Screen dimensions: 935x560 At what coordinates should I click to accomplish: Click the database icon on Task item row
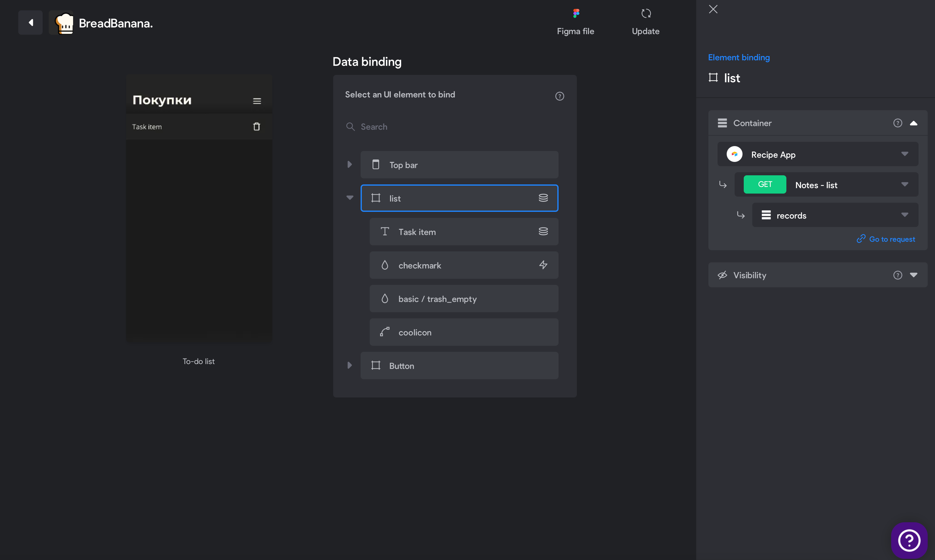pyautogui.click(x=543, y=231)
